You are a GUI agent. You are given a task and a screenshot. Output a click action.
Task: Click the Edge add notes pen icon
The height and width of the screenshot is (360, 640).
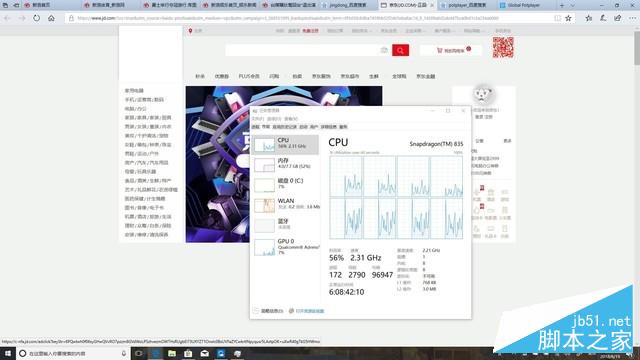pos(603,18)
